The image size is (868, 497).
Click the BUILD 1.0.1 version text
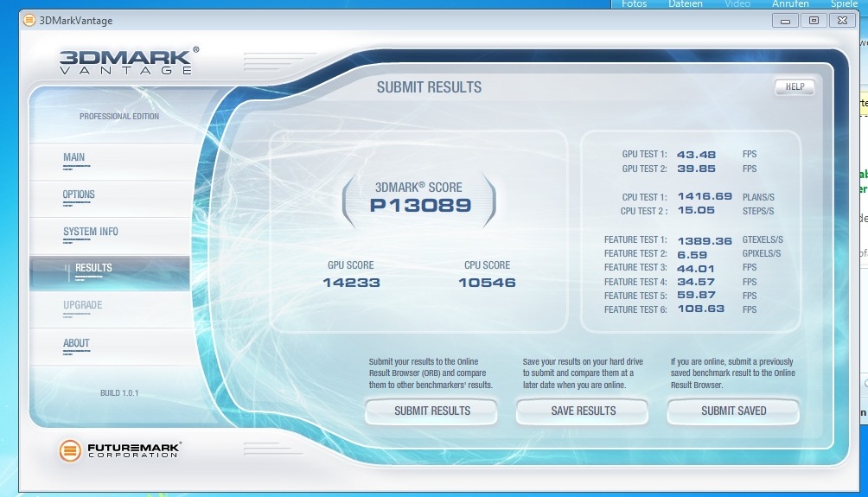[x=119, y=393]
